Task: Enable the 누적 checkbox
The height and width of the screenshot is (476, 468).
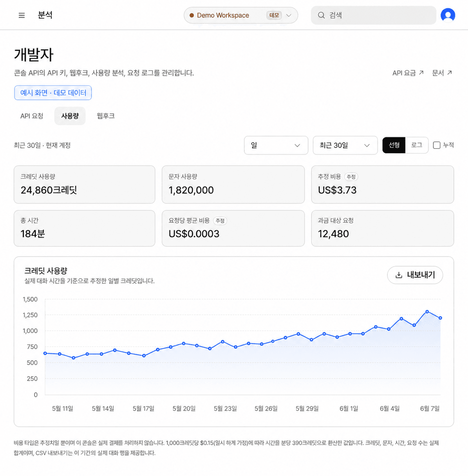Action: [x=437, y=145]
